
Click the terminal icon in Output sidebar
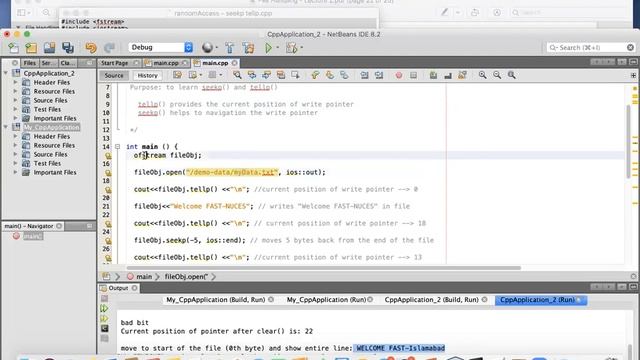point(104,328)
